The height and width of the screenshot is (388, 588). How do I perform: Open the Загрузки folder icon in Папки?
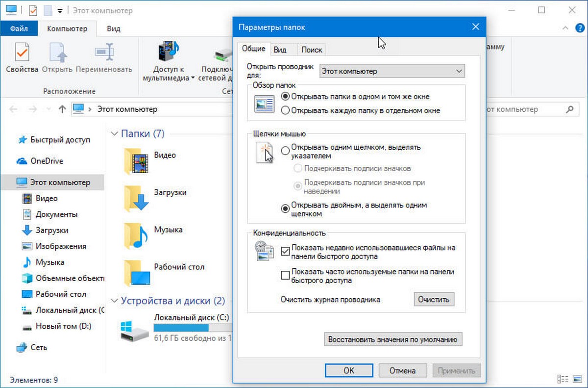point(136,199)
